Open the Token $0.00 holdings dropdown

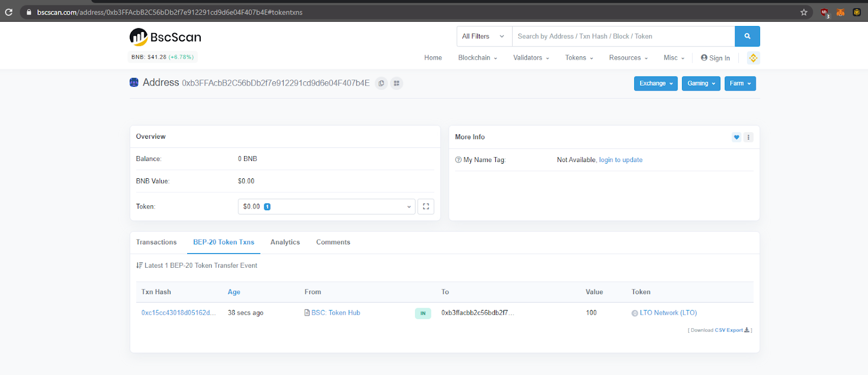click(x=327, y=206)
